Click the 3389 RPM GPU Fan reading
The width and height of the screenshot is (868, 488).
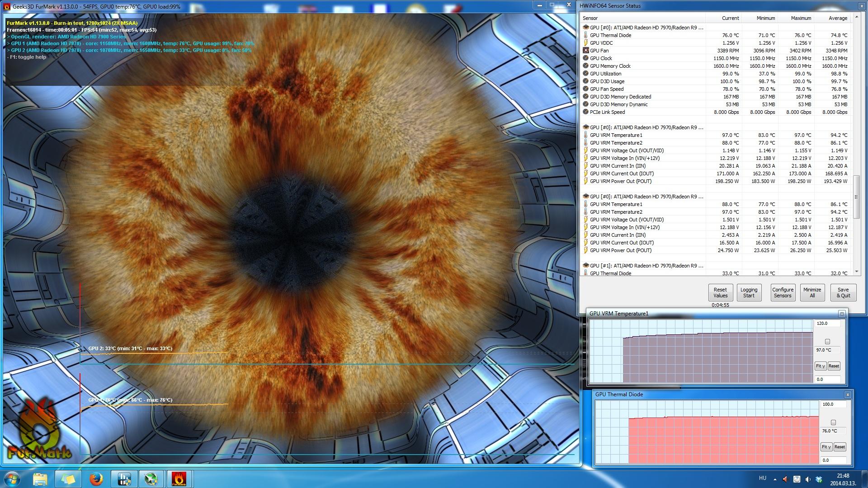point(728,51)
